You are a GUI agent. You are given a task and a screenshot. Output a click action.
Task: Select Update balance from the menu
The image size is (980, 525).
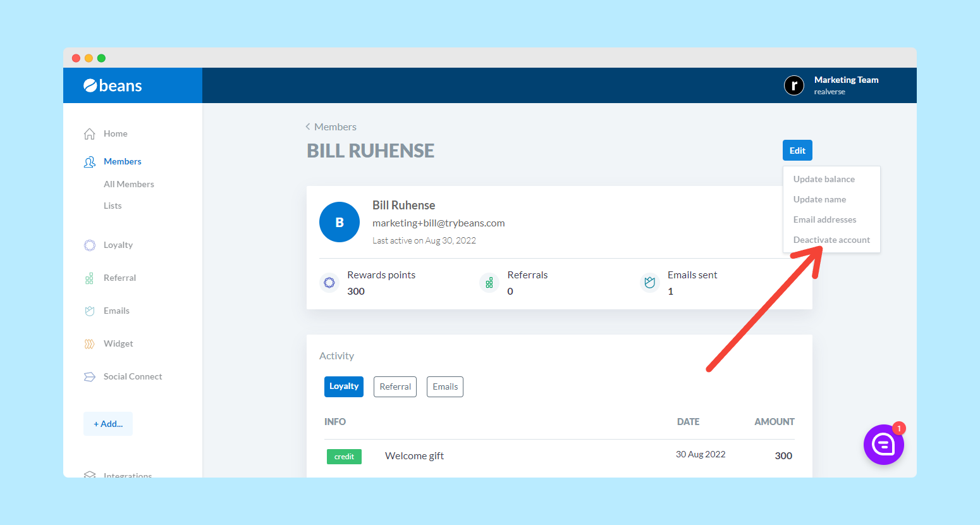coord(824,179)
